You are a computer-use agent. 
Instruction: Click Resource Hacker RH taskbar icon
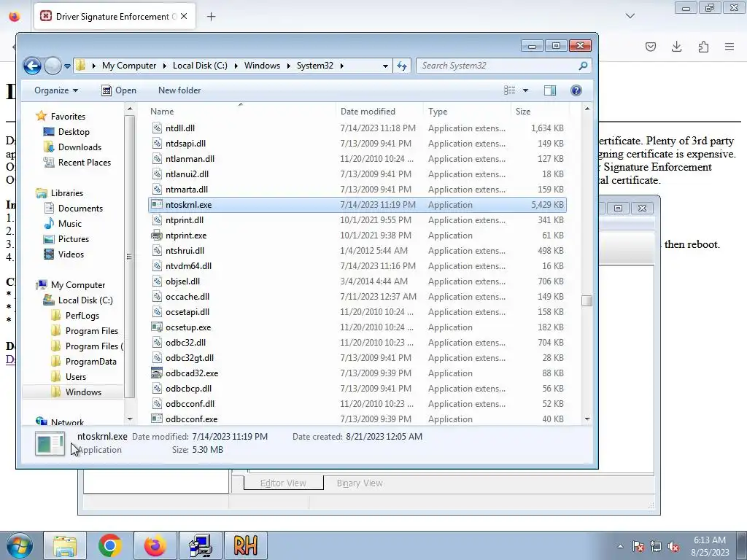click(x=246, y=545)
